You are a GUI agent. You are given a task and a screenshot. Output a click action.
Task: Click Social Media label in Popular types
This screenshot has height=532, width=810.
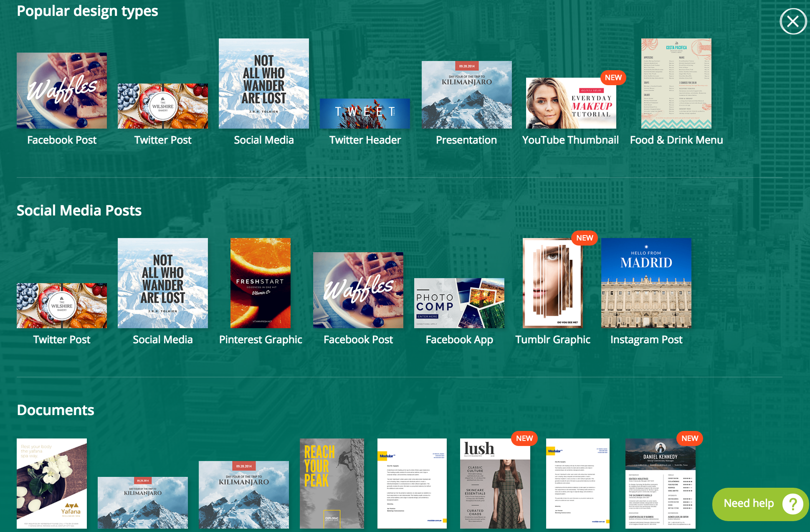click(x=264, y=140)
